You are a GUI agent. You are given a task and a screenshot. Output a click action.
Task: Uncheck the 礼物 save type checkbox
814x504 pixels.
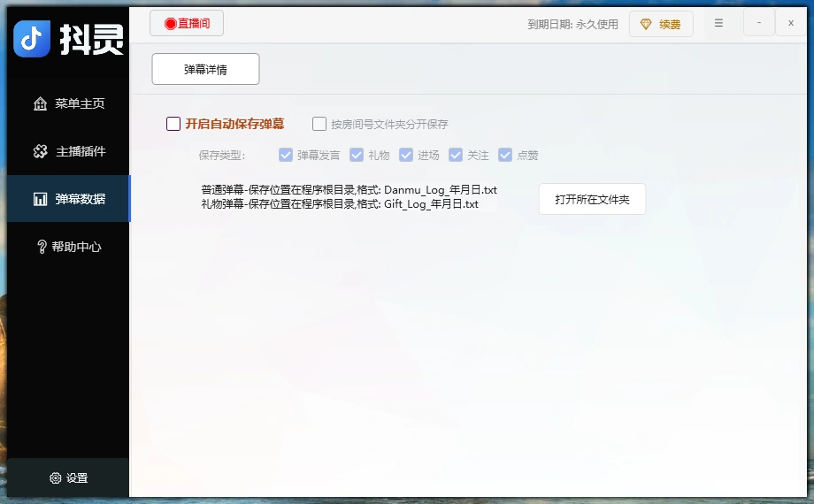point(357,155)
